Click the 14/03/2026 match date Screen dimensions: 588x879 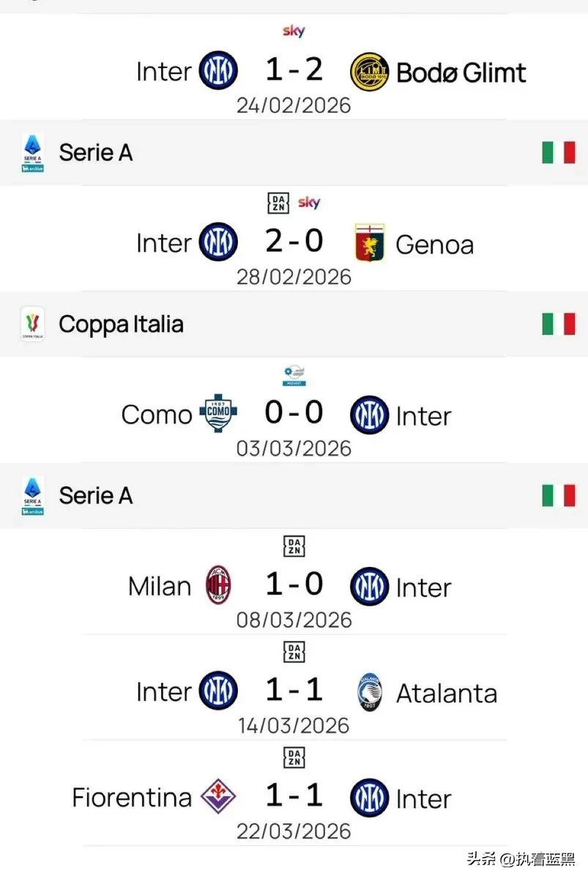coord(294,726)
